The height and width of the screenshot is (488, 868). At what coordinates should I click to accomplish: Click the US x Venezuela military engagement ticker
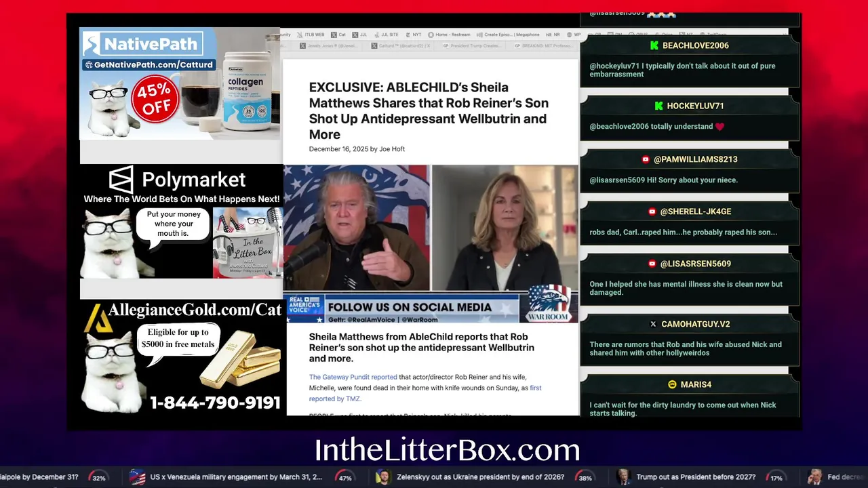tap(236, 477)
